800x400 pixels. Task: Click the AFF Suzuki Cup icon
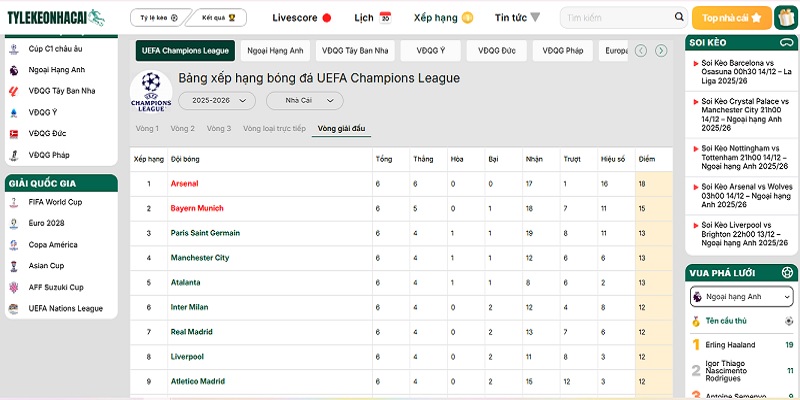[14, 287]
